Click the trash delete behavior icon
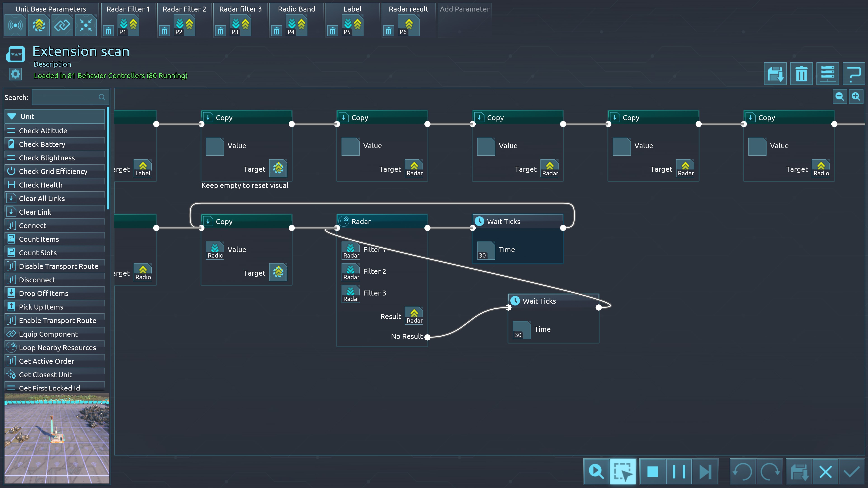Screen dimensions: 868x488 pos(801,74)
